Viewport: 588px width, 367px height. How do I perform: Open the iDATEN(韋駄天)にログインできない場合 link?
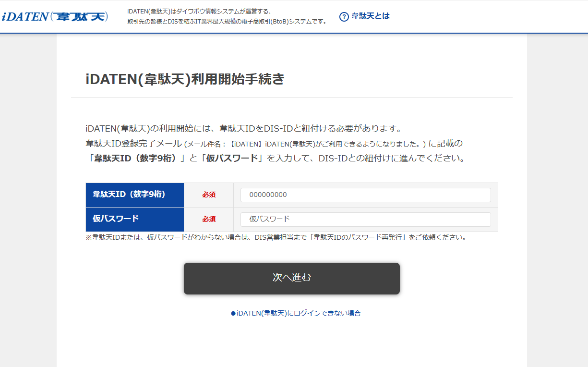tap(299, 313)
